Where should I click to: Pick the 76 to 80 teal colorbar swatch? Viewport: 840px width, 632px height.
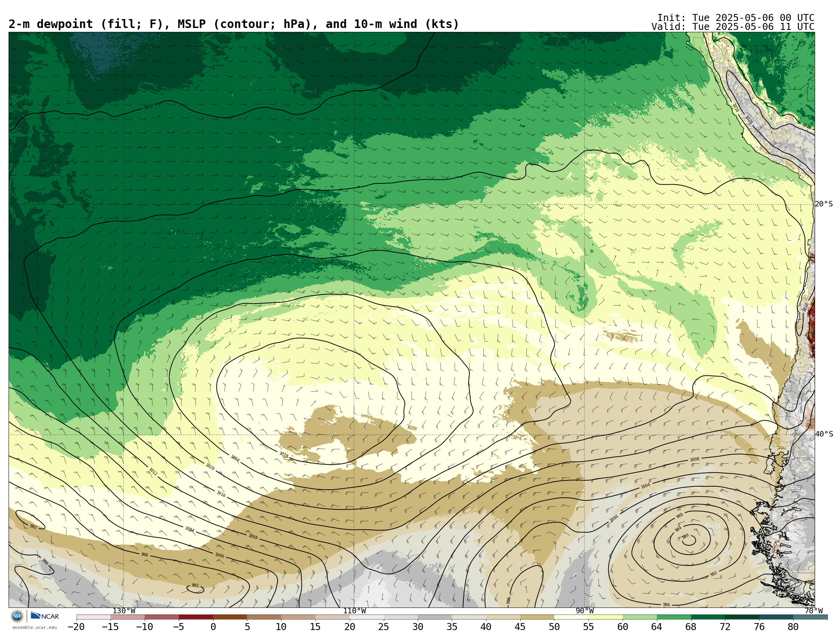point(776,617)
